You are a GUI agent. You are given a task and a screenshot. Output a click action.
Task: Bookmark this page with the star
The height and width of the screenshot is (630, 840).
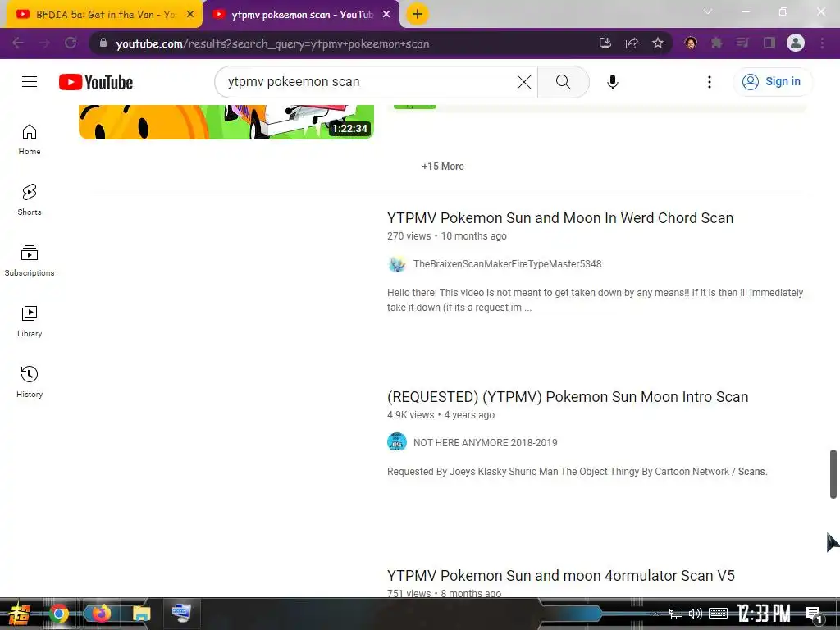pyautogui.click(x=658, y=43)
